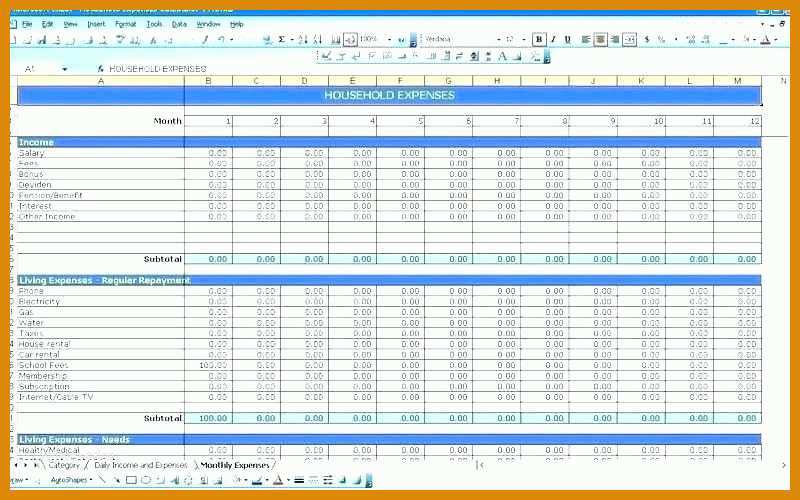Viewport: 800px width, 500px height.
Task: Select the Rectangle drawing tool
Action: [x=131, y=480]
